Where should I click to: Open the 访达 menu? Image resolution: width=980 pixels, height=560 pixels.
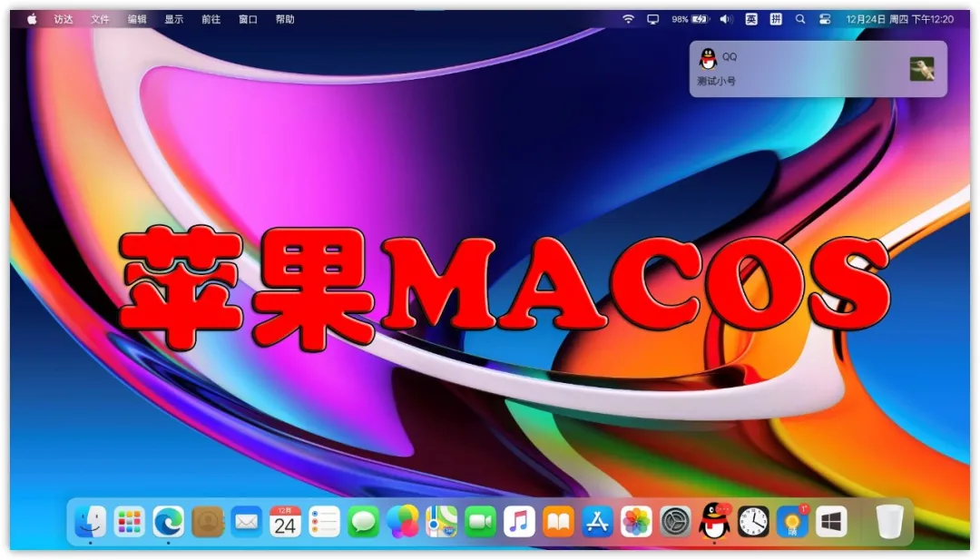pyautogui.click(x=64, y=19)
